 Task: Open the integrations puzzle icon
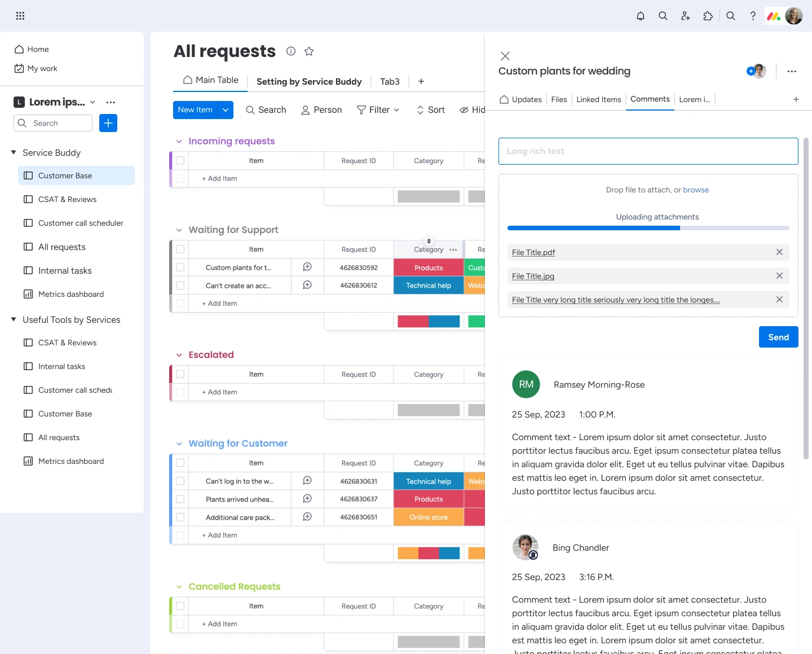[x=708, y=16]
